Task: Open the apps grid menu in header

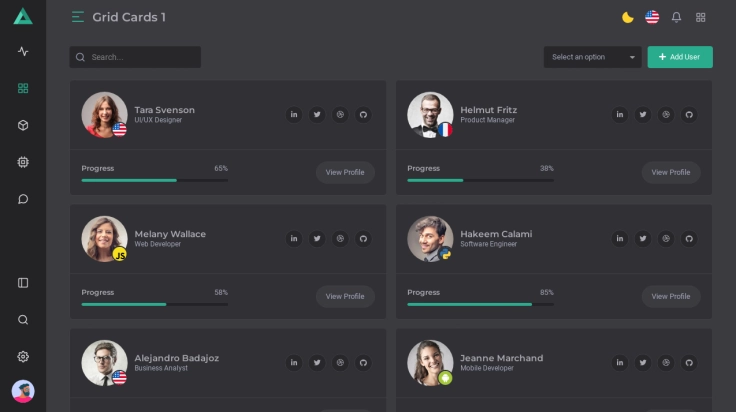Action: [x=701, y=17]
